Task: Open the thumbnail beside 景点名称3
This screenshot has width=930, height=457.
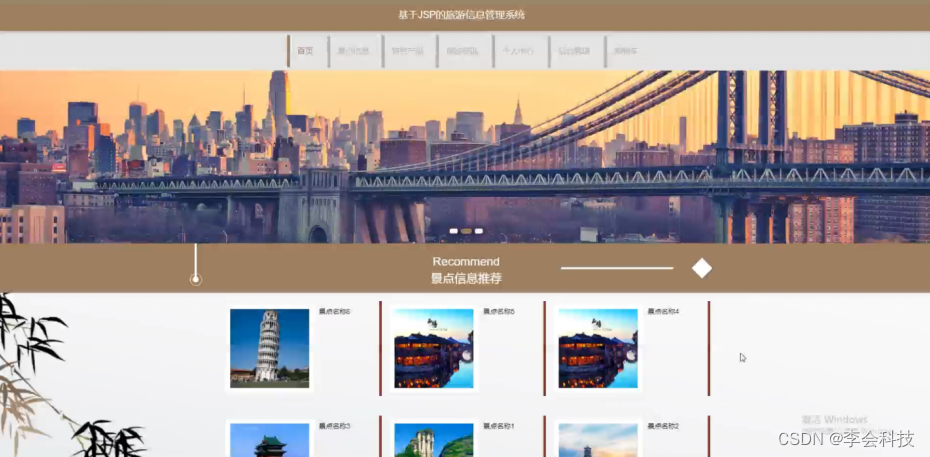Action: 269,440
